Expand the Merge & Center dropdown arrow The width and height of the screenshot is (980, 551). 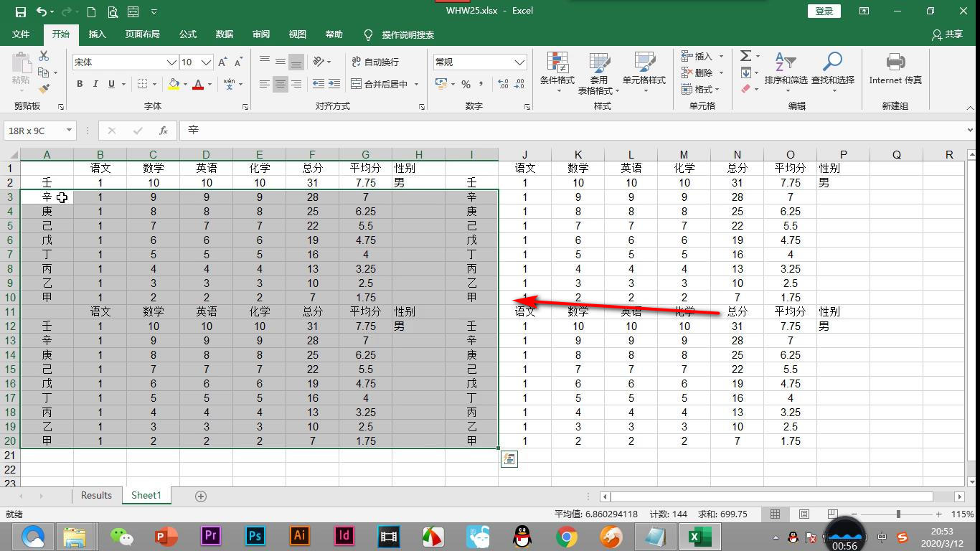click(416, 84)
